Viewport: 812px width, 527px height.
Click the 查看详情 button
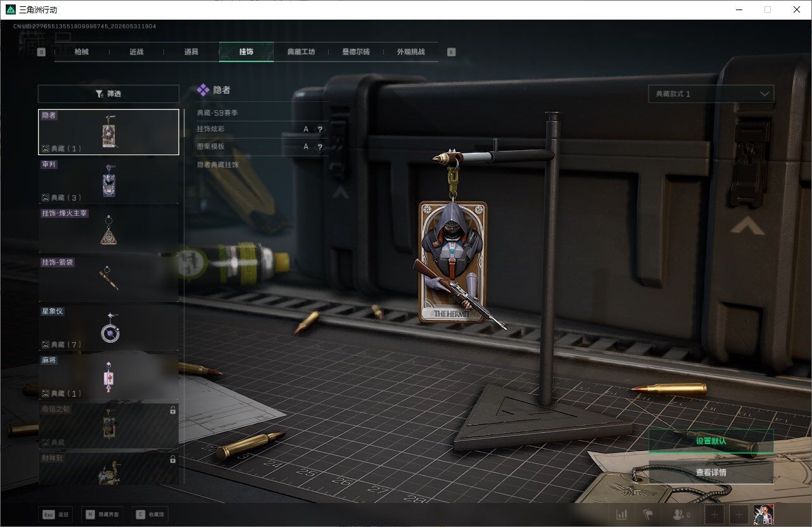tap(711, 472)
